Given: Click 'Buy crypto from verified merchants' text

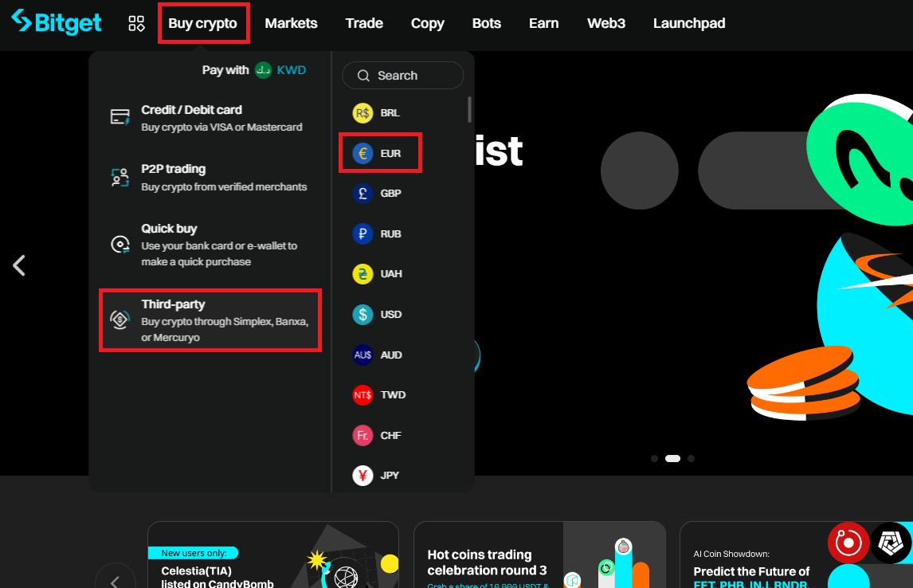Looking at the screenshot, I should tap(224, 187).
